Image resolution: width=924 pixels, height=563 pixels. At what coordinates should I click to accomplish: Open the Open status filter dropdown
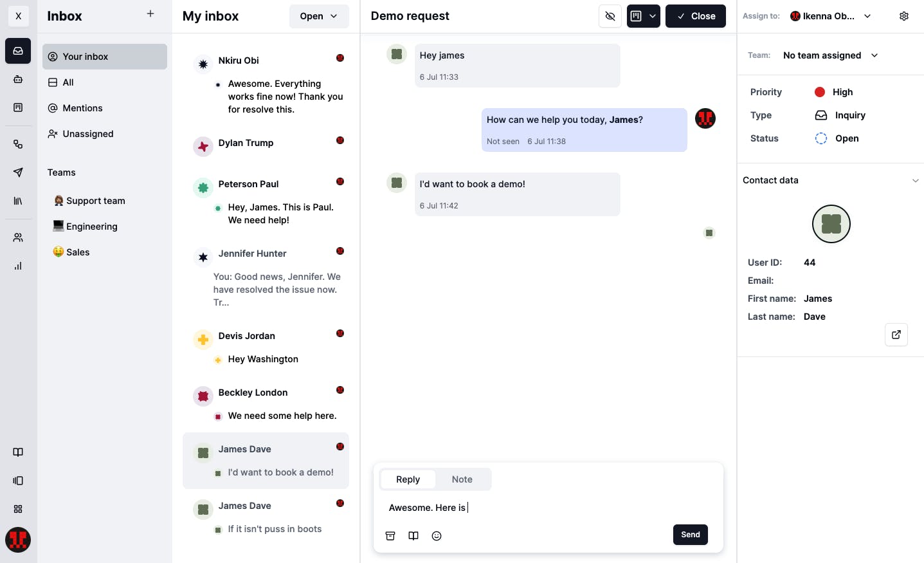319,16
